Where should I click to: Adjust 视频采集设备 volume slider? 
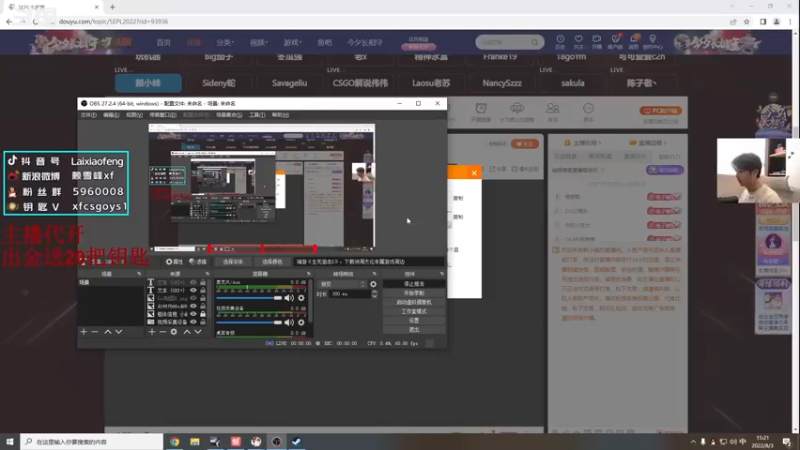(x=249, y=322)
